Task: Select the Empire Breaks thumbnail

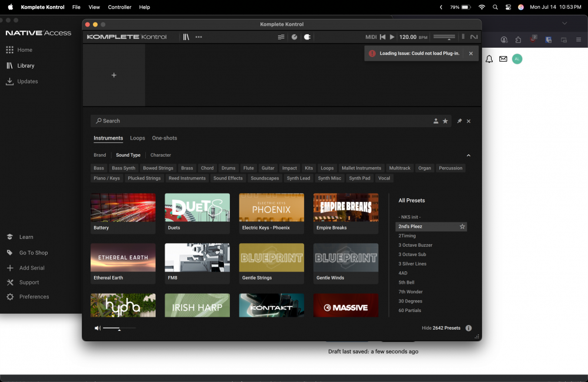Action: coord(346,213)
